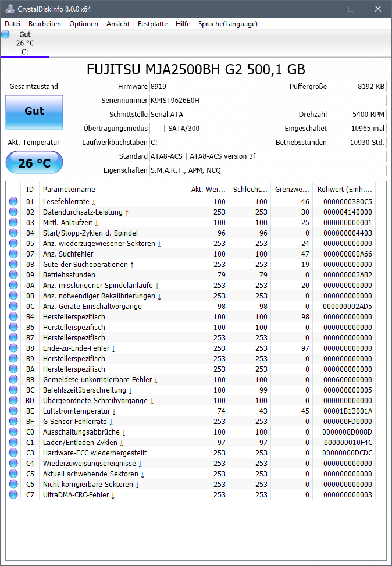
Task: Select the C: drive tab with Gut status
Action: point(24,43)
